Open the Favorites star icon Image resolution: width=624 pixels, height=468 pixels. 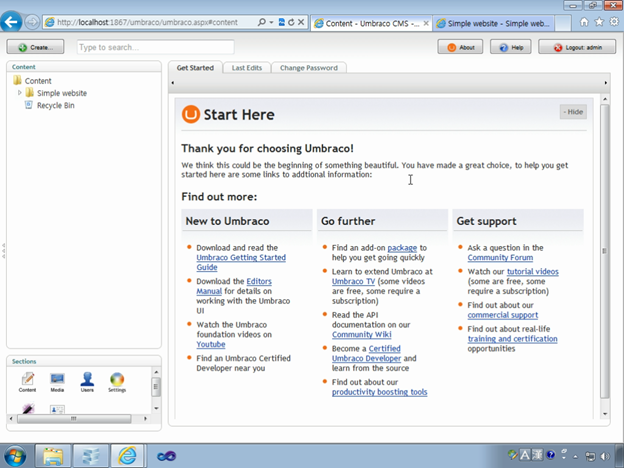point(599,22)
